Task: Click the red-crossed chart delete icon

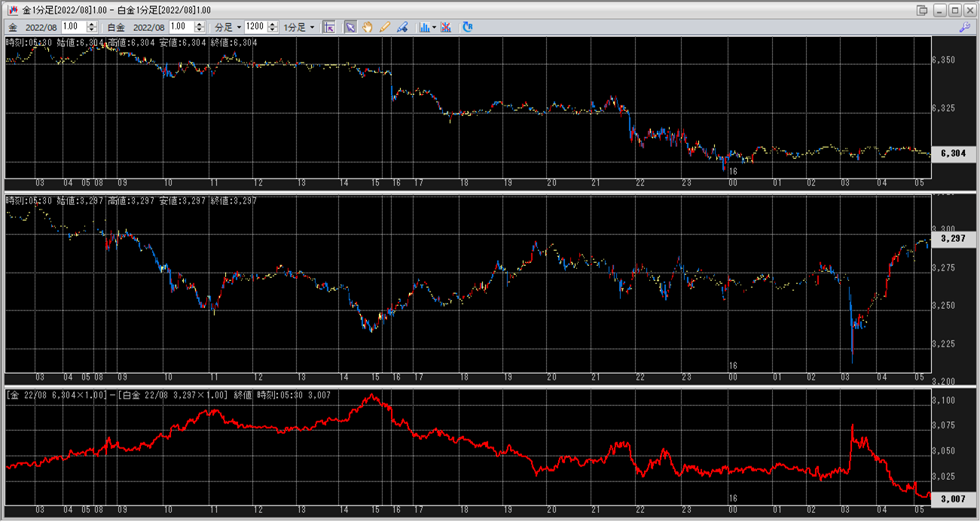Action: (446, 26)
